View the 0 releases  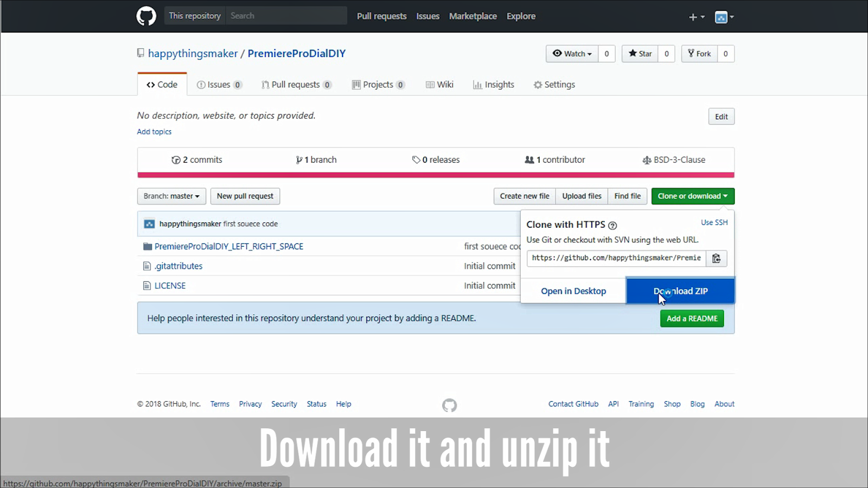point(436,160)
